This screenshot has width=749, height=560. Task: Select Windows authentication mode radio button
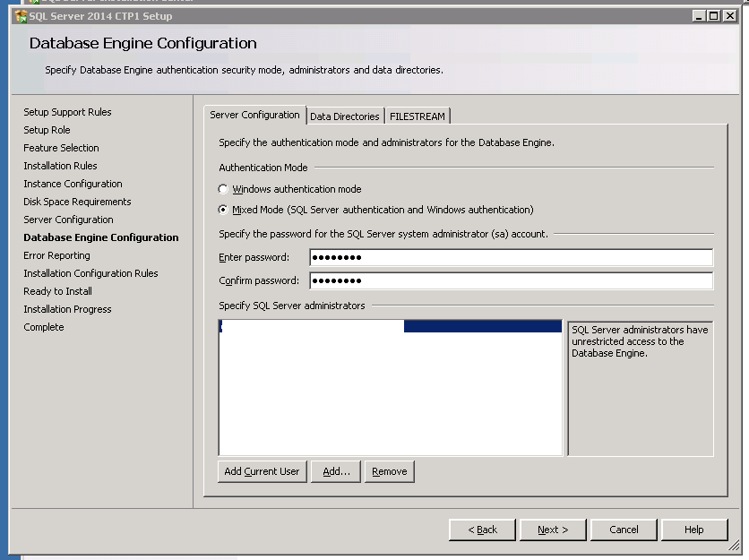point(224,190)
